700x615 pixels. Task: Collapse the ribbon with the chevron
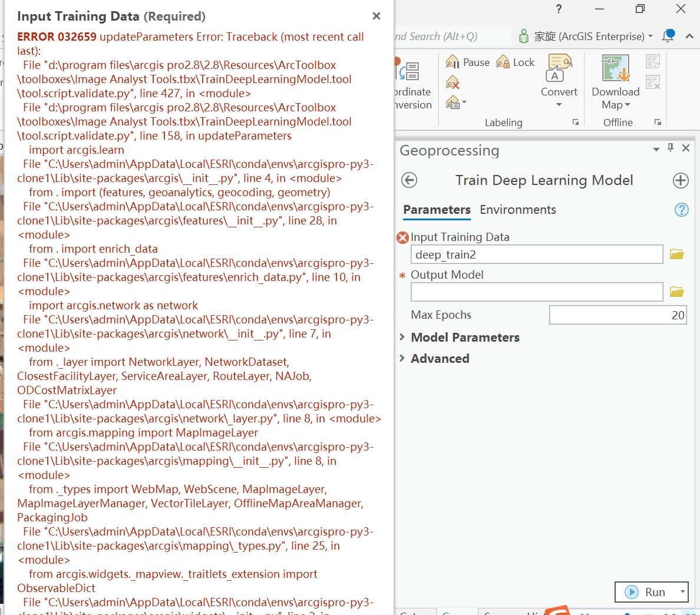(689, 36)
